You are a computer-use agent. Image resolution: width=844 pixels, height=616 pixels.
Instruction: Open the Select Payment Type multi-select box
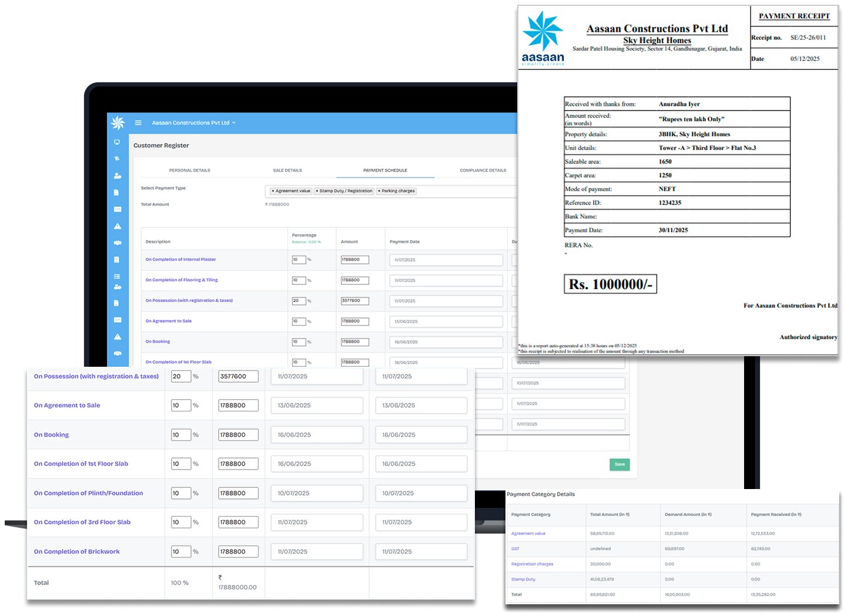458,191
